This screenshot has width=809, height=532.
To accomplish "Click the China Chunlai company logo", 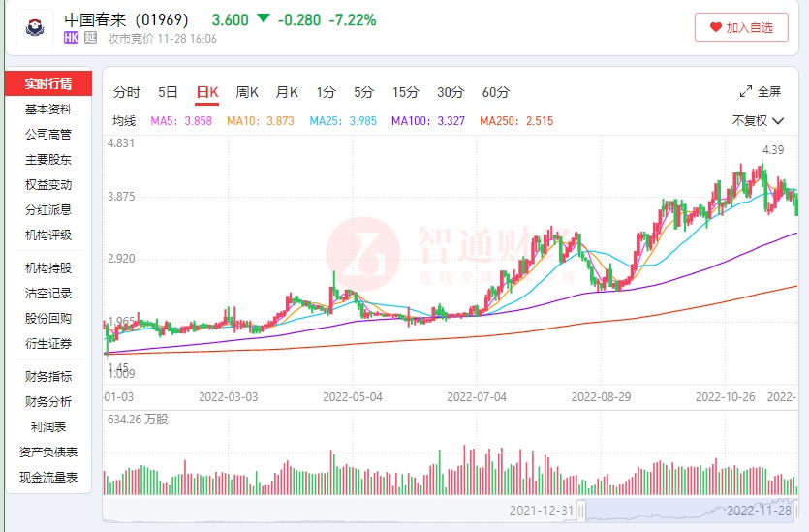I will point(37,29).
